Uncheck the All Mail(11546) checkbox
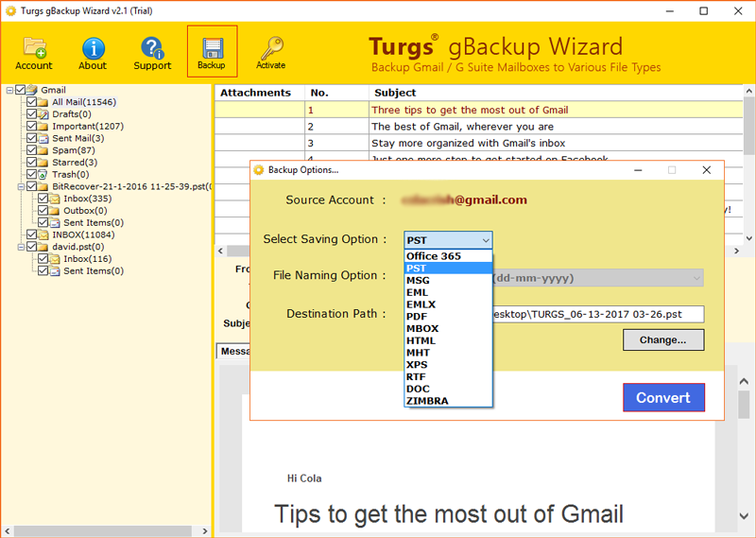 [x=32, y=102]
